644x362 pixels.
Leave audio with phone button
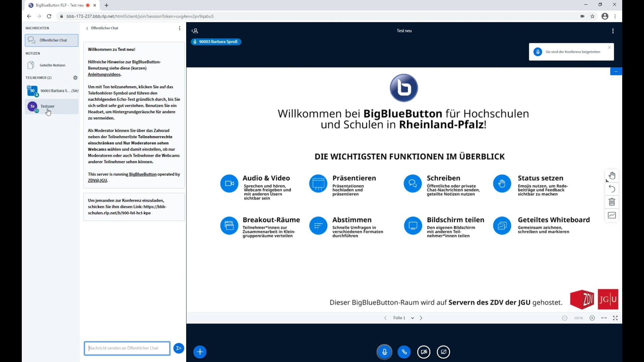[404, 352]
